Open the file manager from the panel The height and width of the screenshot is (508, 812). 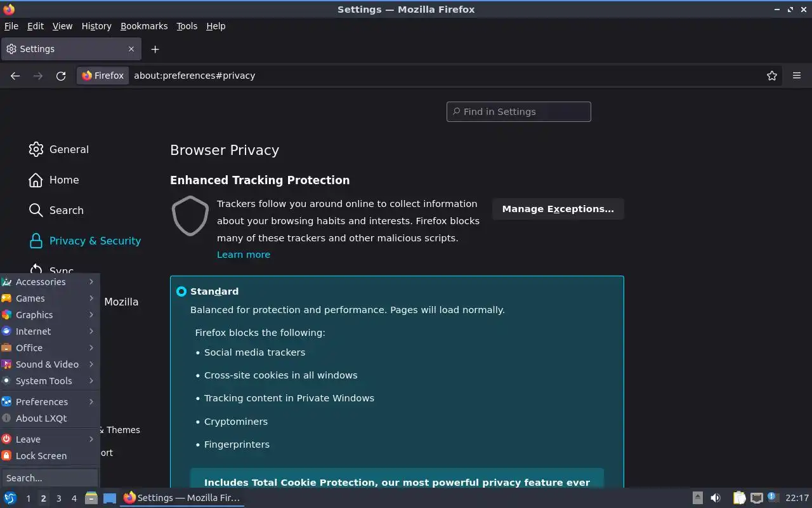(x=91, y=498)
